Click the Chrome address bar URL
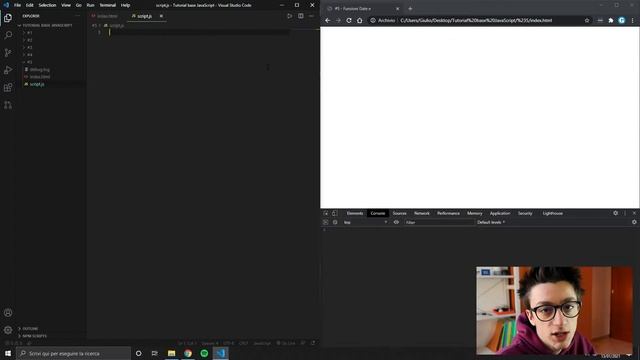The width and height of the screenshot is (640, 360). 476,20
